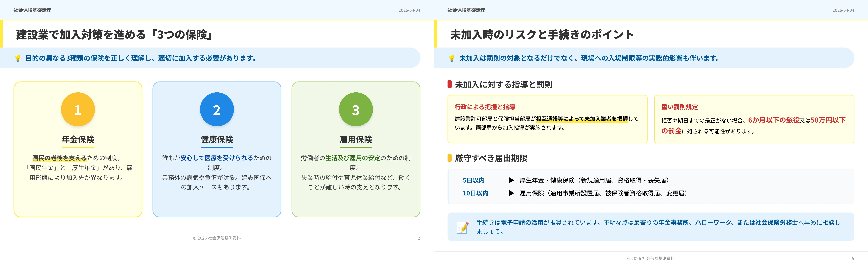Click the red bullet marker beside 未加入に対する指導と罰則

click(x=449, y=84)
